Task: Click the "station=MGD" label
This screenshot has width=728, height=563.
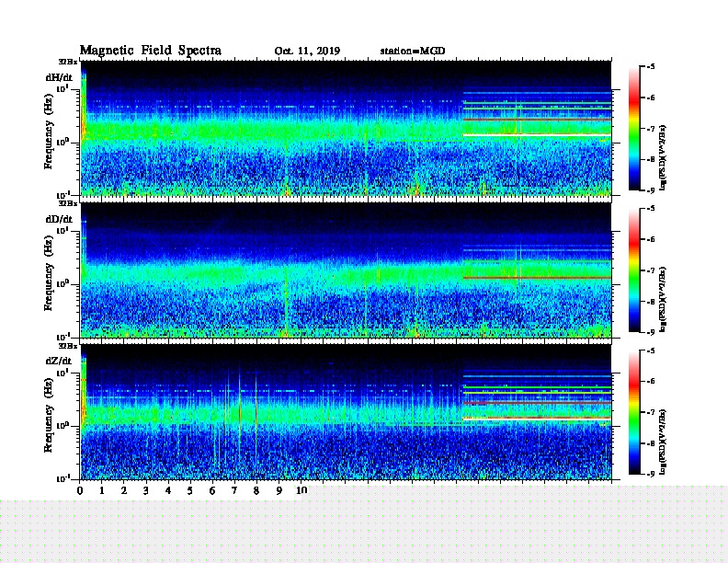Action: click(413, 51)
